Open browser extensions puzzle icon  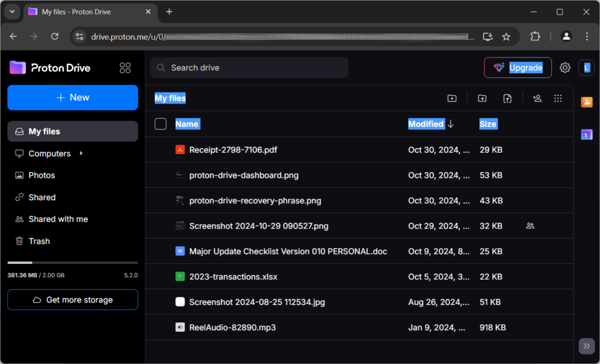coord(535,37)
